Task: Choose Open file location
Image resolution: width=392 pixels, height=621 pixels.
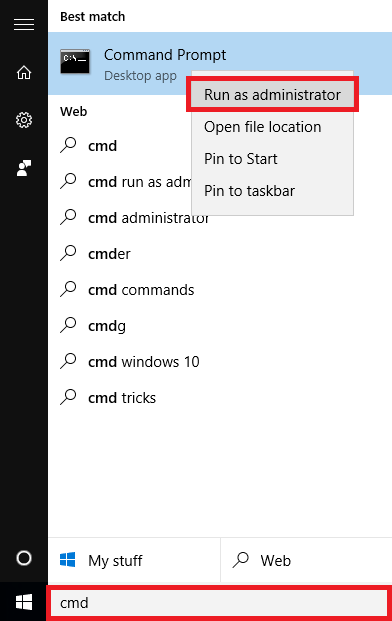Action: [x=272, y=127]
